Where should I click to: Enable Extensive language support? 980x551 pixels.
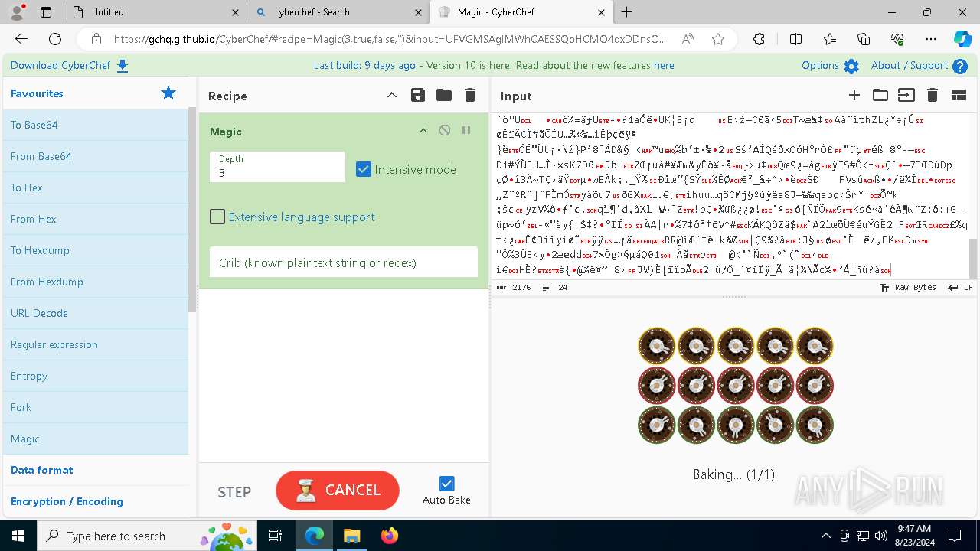pyautogui.click(x=217, y=217)
